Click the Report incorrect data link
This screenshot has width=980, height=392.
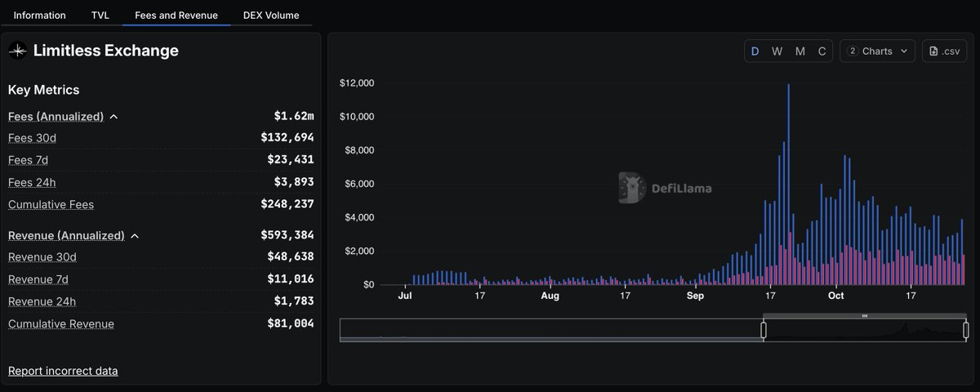click(63, 371)
